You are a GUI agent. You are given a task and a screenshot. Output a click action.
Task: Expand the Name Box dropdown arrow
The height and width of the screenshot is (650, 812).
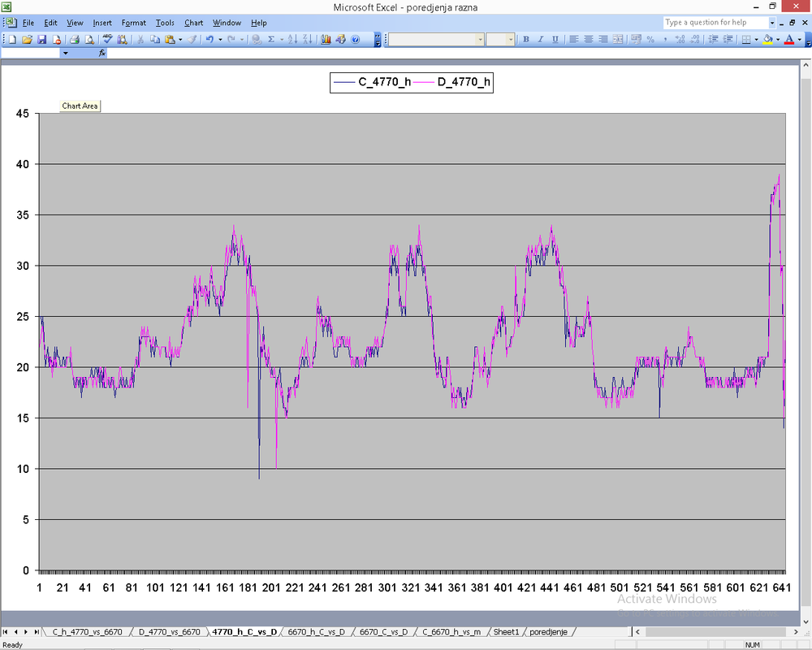click(66, 53)
